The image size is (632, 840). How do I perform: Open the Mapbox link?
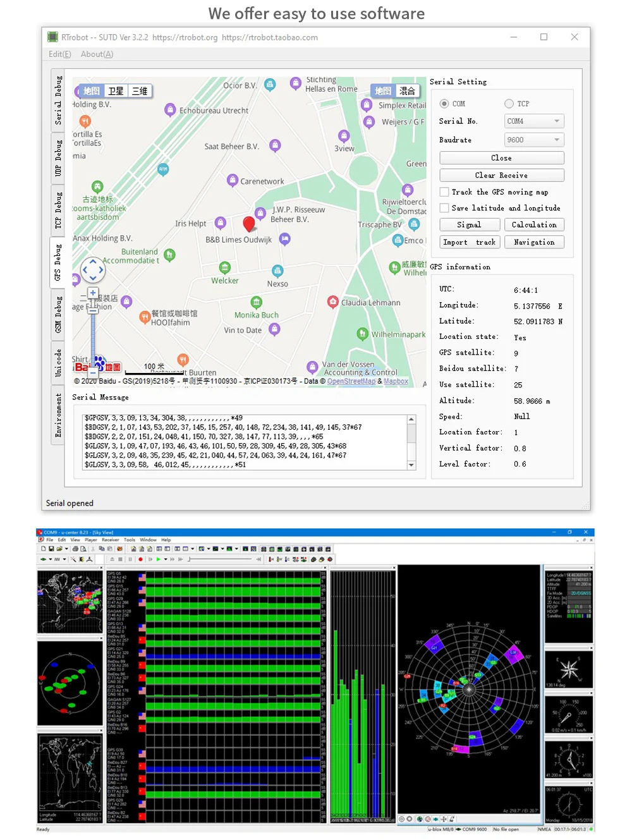coord(396,381)
